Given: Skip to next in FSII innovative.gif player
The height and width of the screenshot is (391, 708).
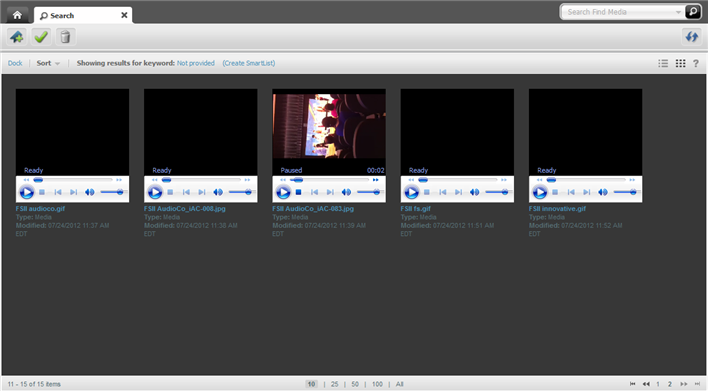Looking at the screenshot, I should [x=587, y=192].
